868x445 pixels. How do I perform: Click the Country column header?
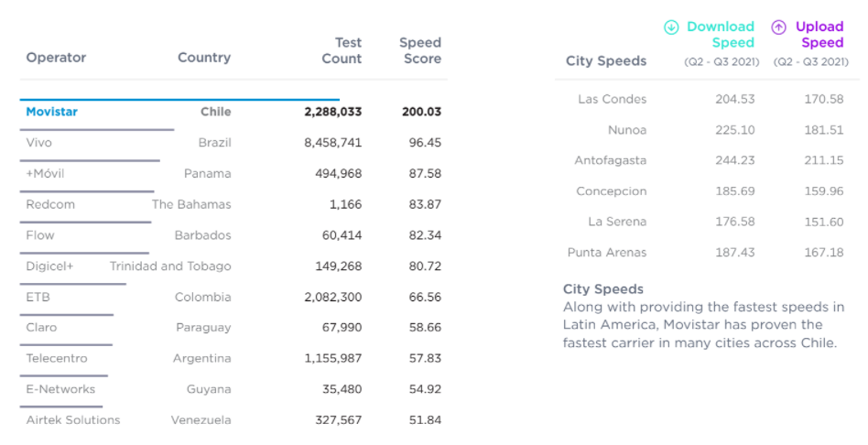click(204, 58)
